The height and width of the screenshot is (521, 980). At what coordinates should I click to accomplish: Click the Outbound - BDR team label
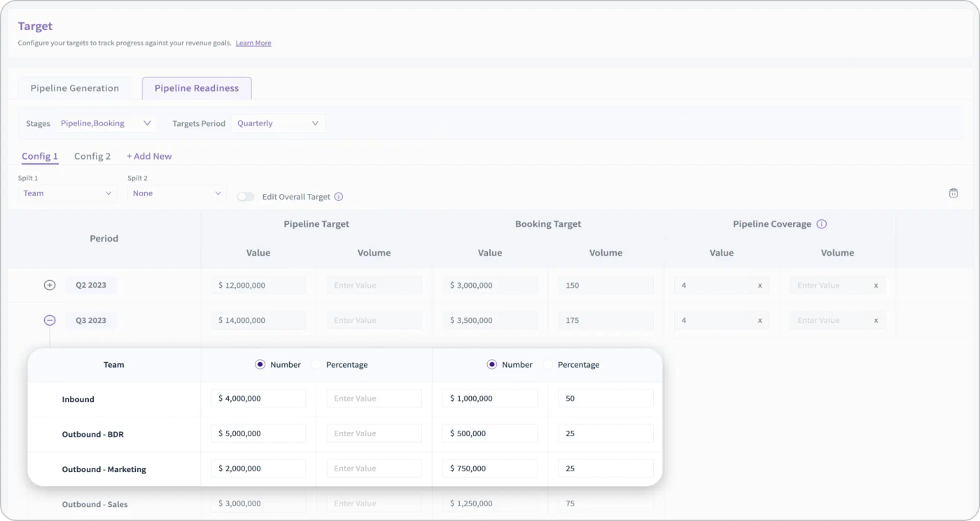point(92,434)
